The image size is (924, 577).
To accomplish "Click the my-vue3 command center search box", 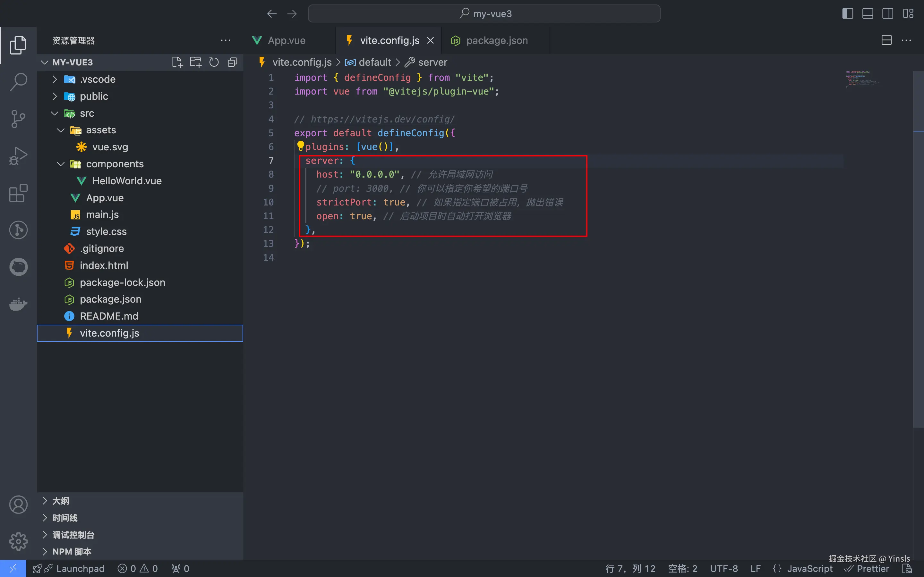I will 484,14.
